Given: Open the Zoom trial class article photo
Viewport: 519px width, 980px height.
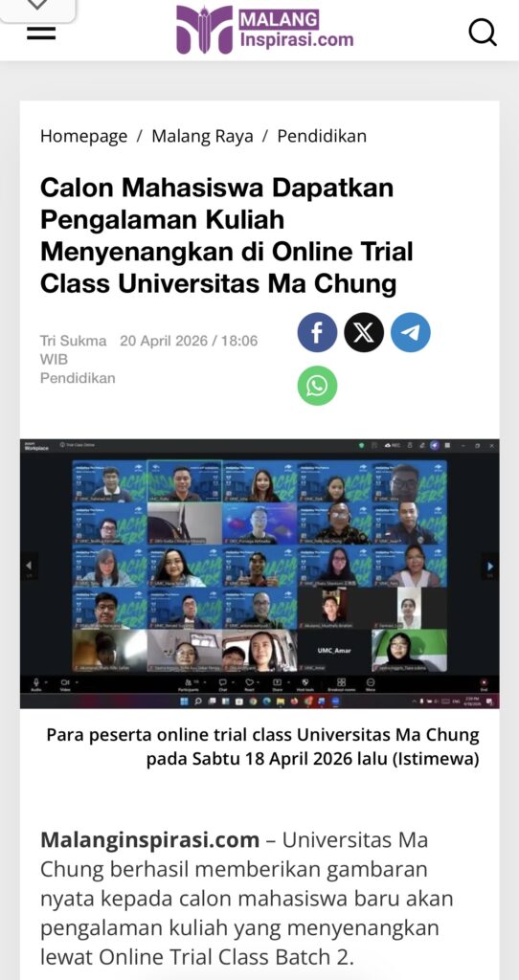Looking at the screenshot, I should point(259,573).
